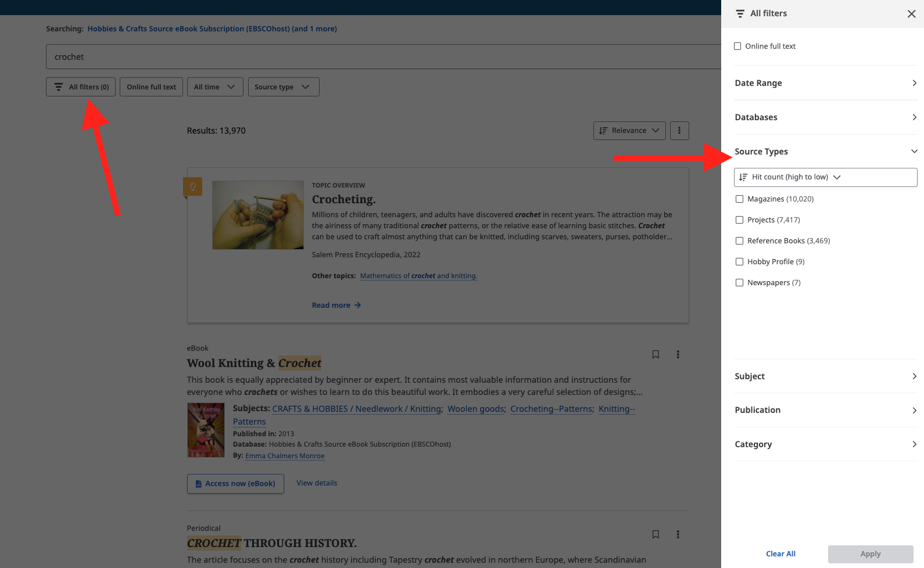Open the Relevance sort dropdown

coord(629,131)
